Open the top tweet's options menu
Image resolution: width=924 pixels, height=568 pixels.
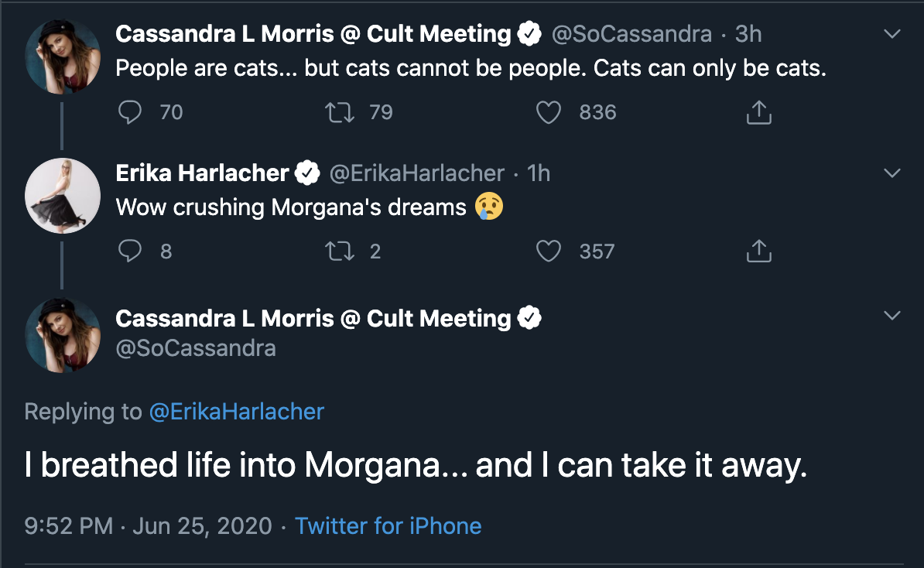click(x=891, y=33)
